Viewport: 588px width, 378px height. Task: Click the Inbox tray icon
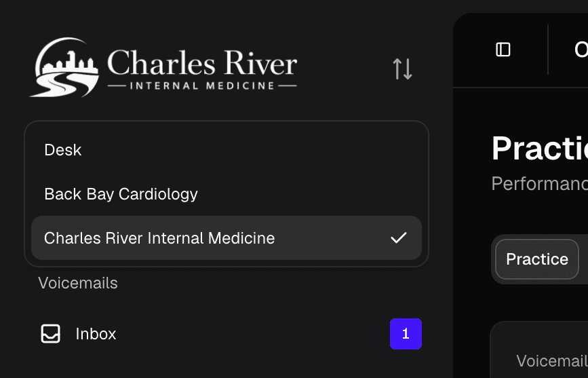[50, 334]
